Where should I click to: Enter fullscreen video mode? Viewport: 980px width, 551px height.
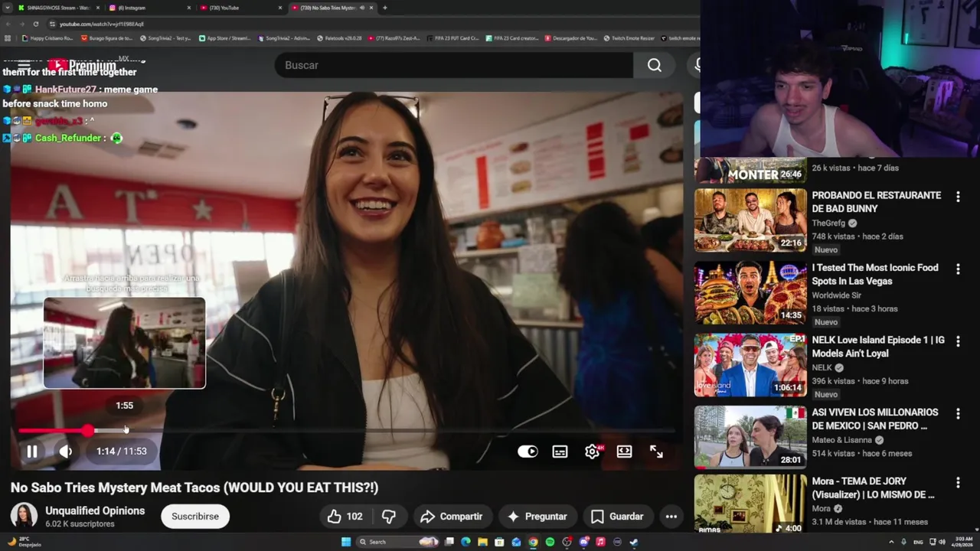point(656,452)
